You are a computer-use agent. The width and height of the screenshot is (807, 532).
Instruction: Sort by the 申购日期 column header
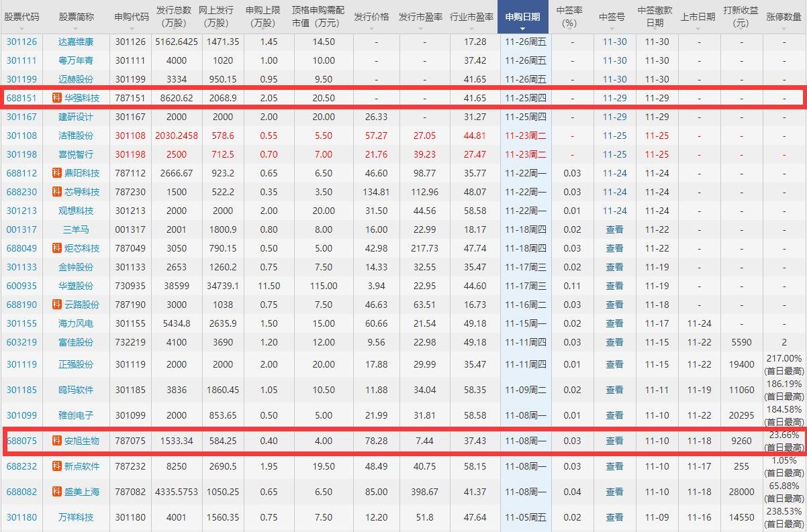[x=523, y=17]
